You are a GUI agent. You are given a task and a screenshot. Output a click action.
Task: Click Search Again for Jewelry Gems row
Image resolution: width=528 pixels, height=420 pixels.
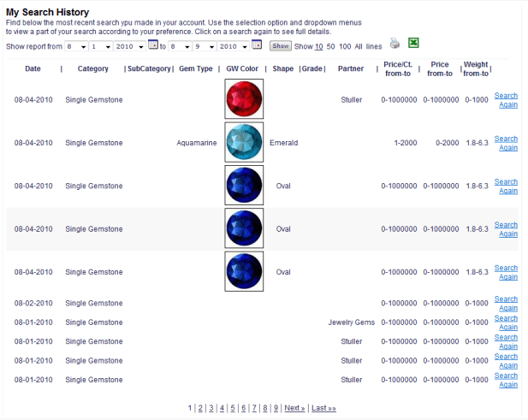[x=506, y=322]
